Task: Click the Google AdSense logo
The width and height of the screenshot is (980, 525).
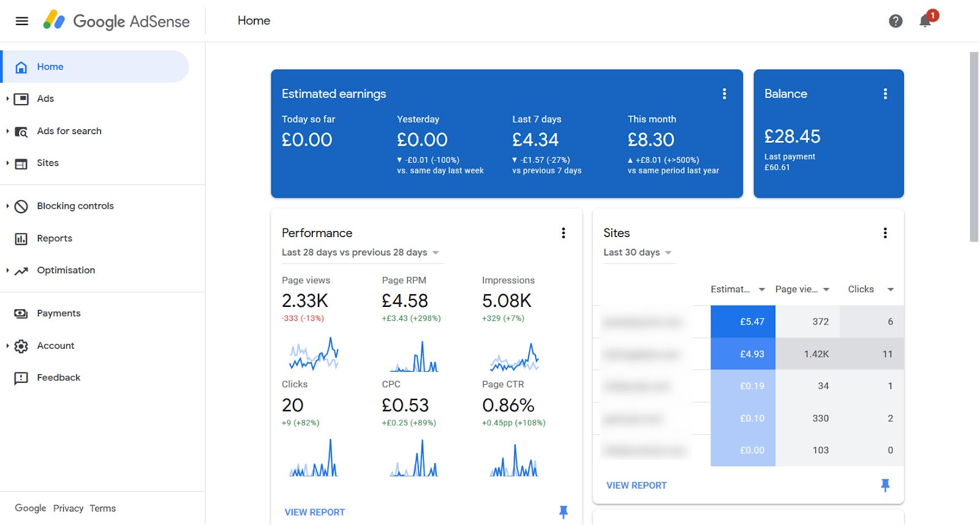Action: (x=116, y=21)
